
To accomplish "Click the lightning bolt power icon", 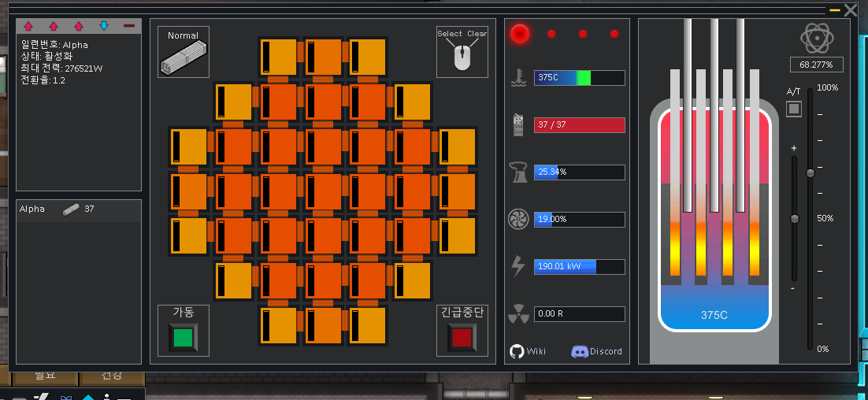I will [x=518, y=267].
